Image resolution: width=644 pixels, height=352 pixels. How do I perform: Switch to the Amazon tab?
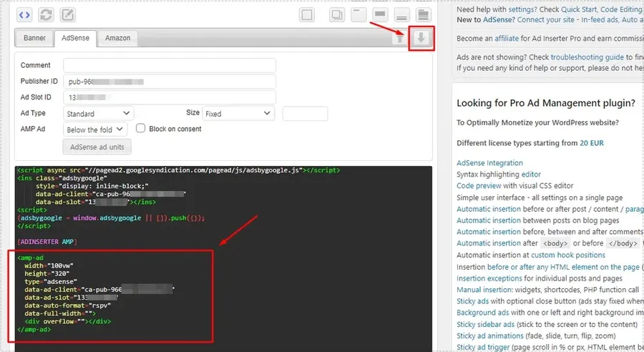[x=117, y=38]
